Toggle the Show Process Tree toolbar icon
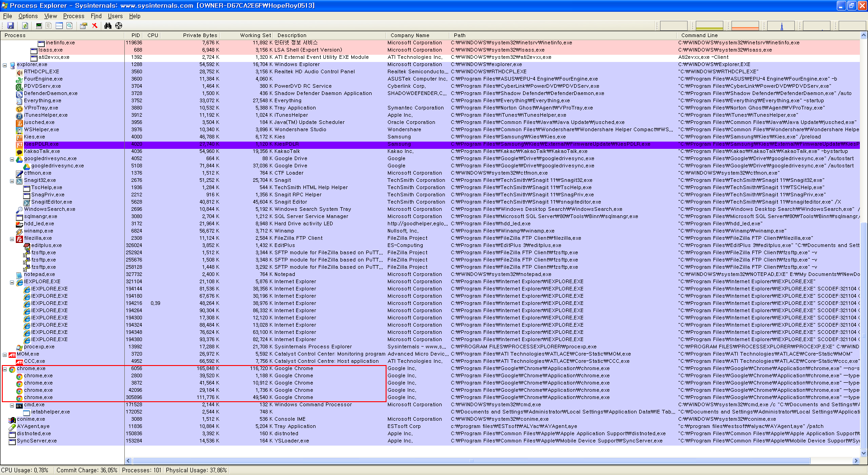 click(49, 26)
